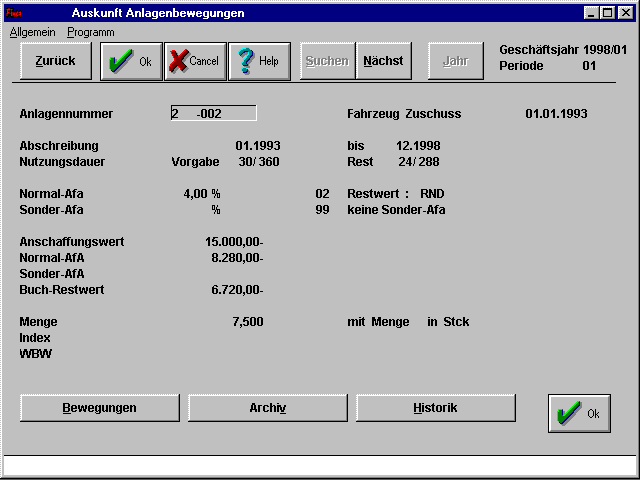Click the Buch-Restwert value 6.720,00-
640x480 pixels.
[237, 290]
